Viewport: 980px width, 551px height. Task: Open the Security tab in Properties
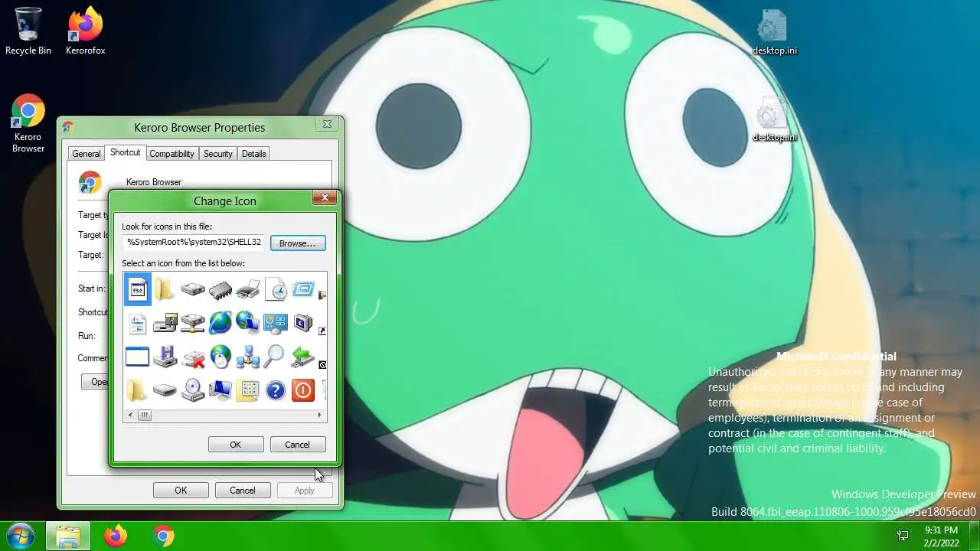217,154
